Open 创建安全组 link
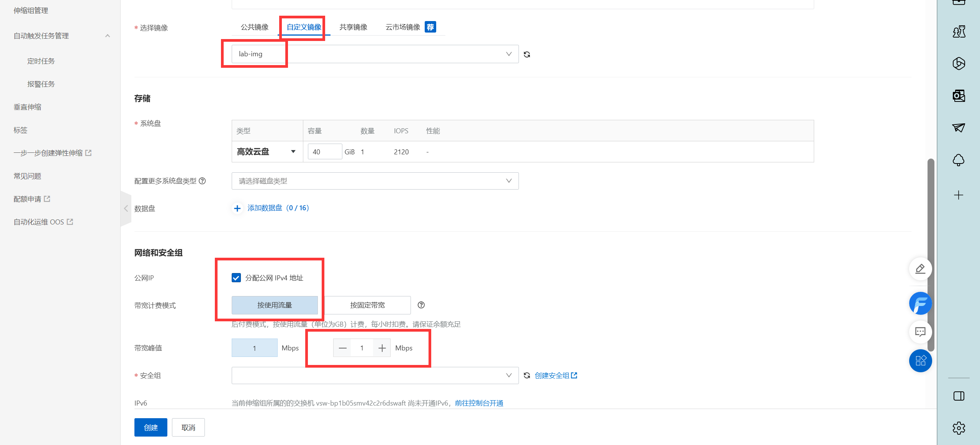Screen dimensions: 980x445 [556, 375]
